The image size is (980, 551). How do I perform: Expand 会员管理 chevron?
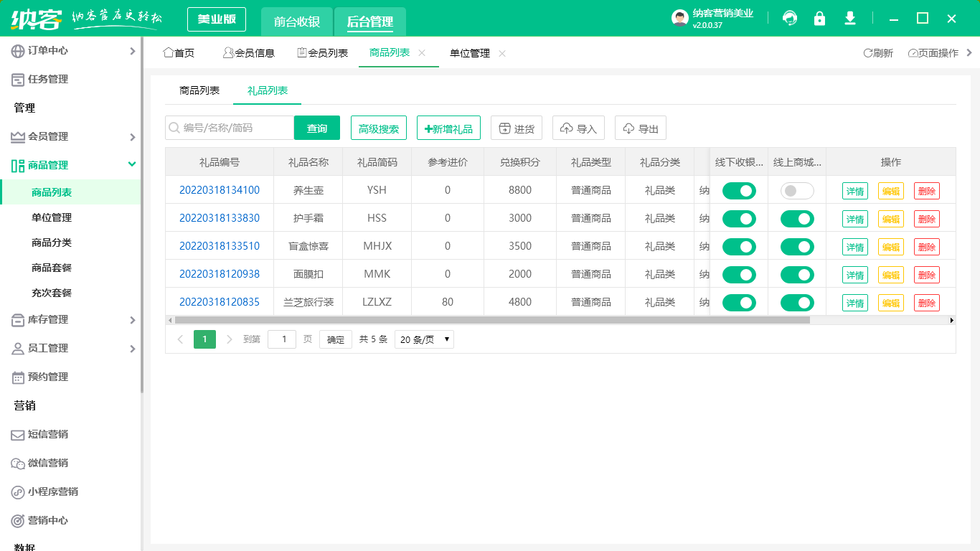click(132, 137)
